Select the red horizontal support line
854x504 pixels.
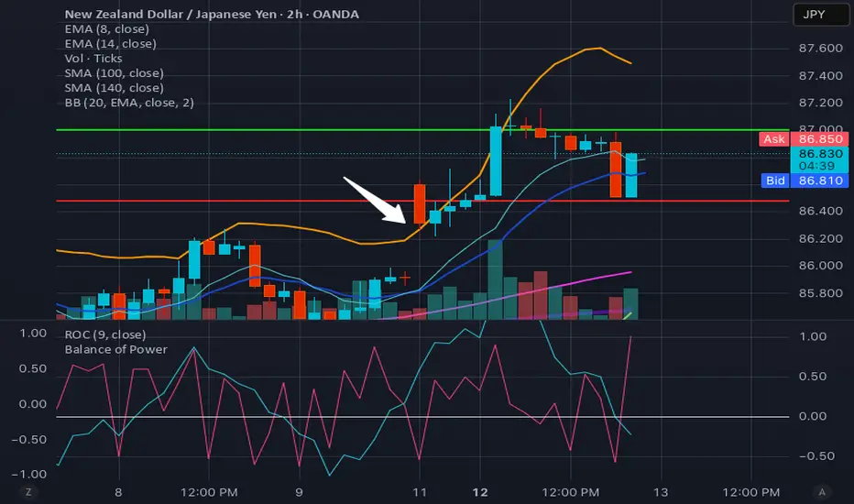(422, 201)
